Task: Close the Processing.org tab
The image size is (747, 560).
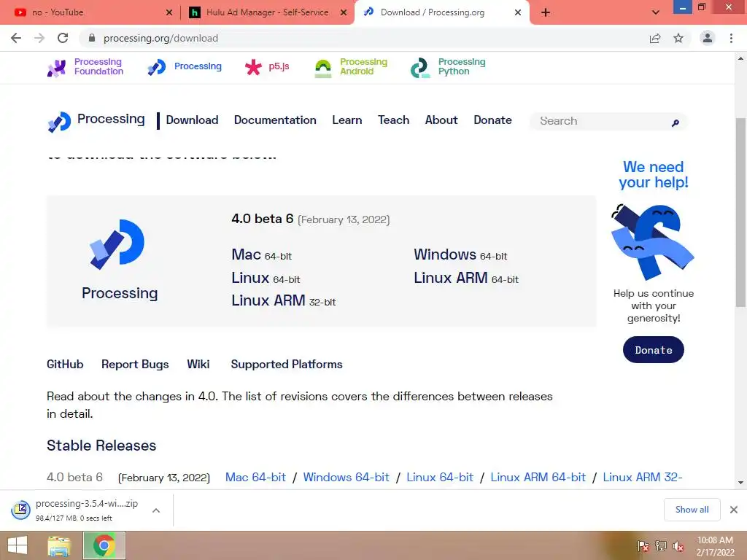Action: pos(518,12)
